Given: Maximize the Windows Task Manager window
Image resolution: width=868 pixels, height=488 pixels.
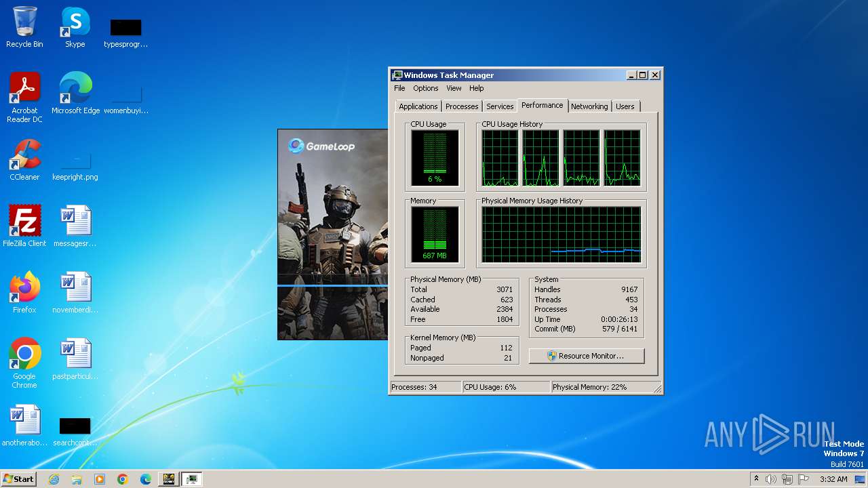Looking at the screenshot, I should (643, 75).
